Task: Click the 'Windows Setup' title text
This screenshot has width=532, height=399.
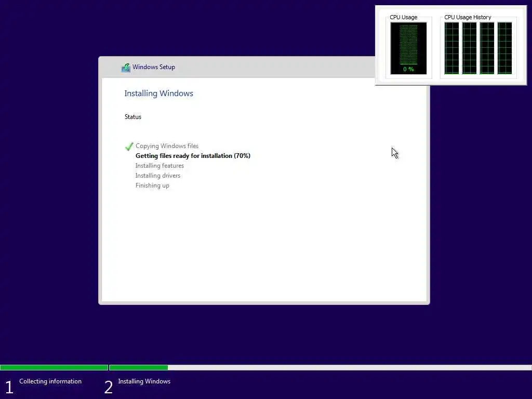Action: click(x=154, y=67)
